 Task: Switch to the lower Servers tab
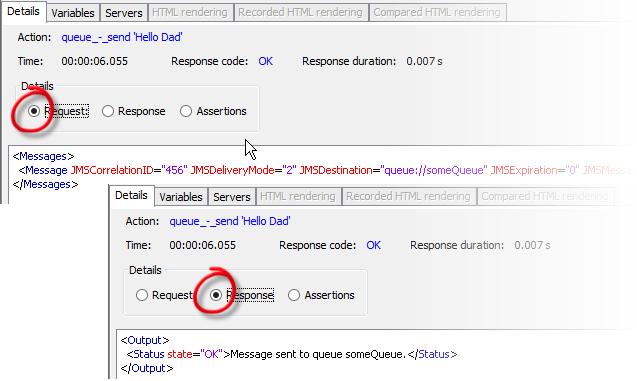(232, 197)
